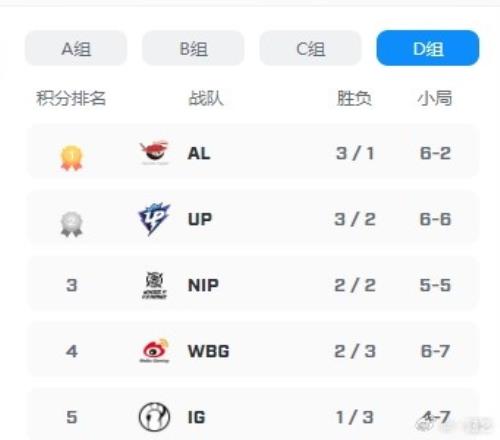Click the AL team logo
This screenshot has width=500, height=440.
pos(154,153)
